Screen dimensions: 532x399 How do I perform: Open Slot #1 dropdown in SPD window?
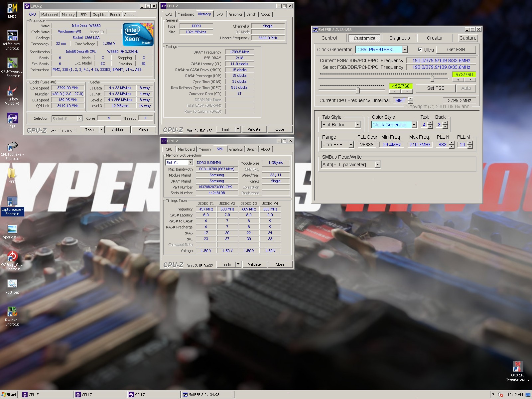190,163
